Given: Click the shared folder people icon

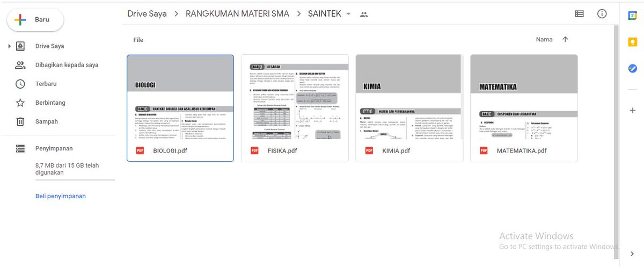Looking at the screenshot, I should coord(364,15).
